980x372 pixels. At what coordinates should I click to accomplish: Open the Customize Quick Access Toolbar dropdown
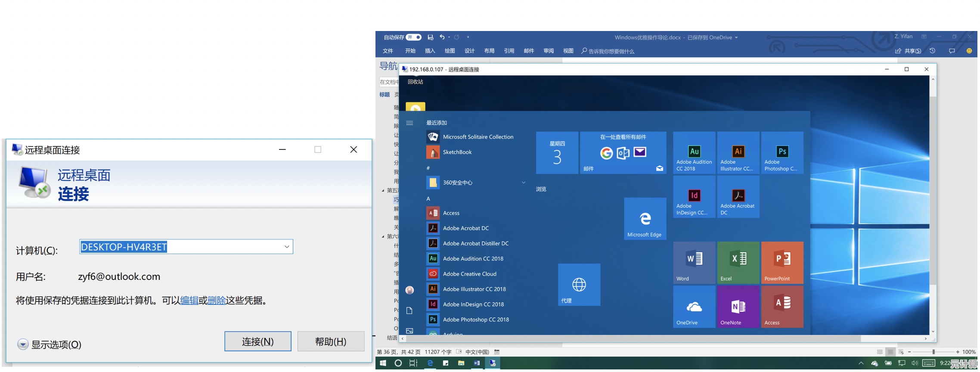pyautogui.click(x=468, y=37)
